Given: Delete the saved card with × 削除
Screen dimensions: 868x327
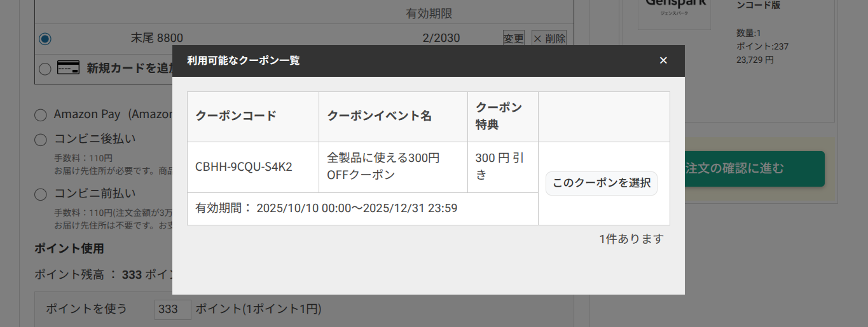Looking at the screenshot, I should [549, 38].
